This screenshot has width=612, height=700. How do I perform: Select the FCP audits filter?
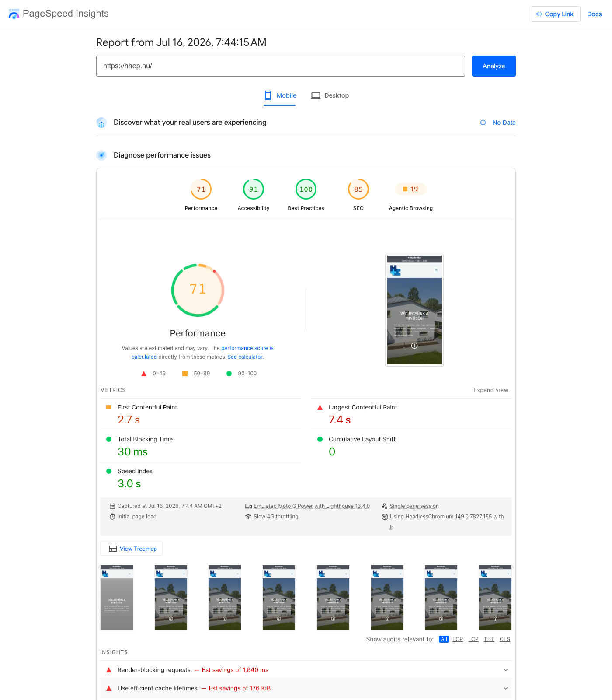click(x=458, y=639)
